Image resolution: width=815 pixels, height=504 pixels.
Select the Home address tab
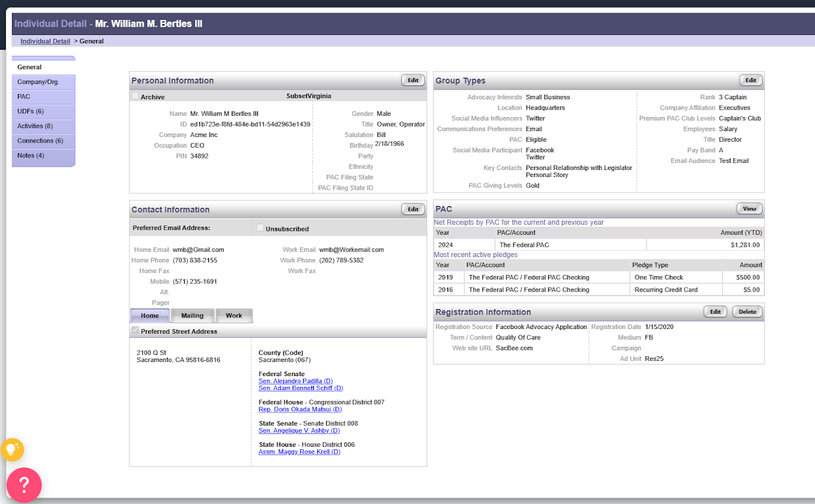[150, 316]
